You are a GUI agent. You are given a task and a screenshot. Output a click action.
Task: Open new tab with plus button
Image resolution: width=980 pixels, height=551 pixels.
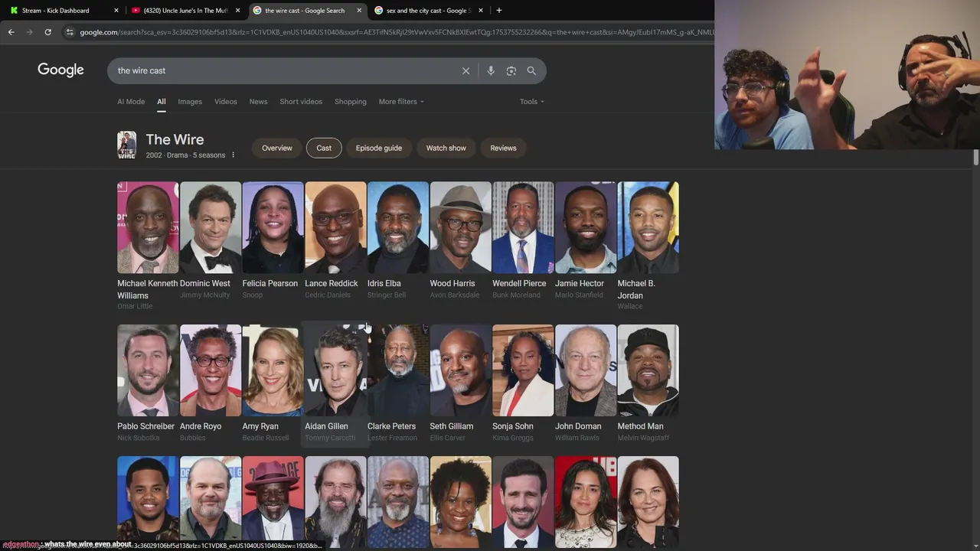(498, 10)
